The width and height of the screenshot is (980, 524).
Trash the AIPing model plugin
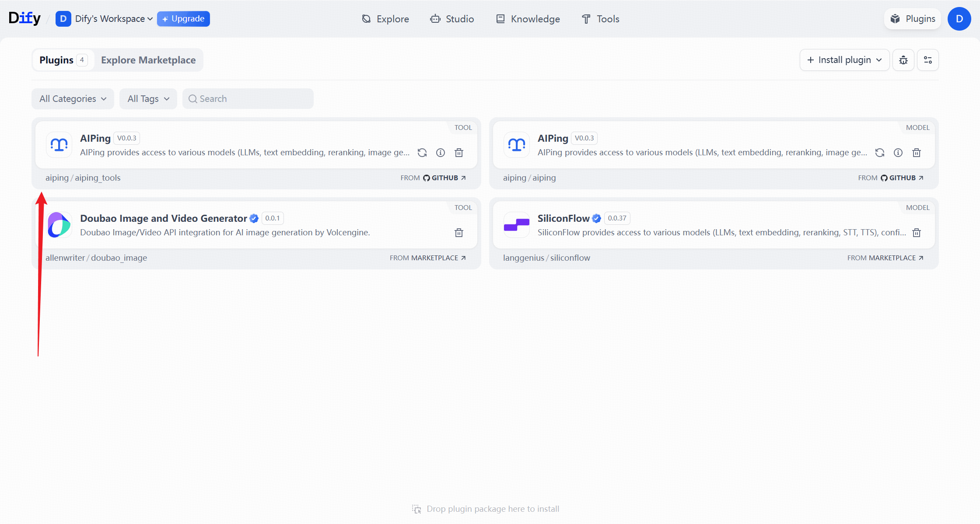coord(916,153)
